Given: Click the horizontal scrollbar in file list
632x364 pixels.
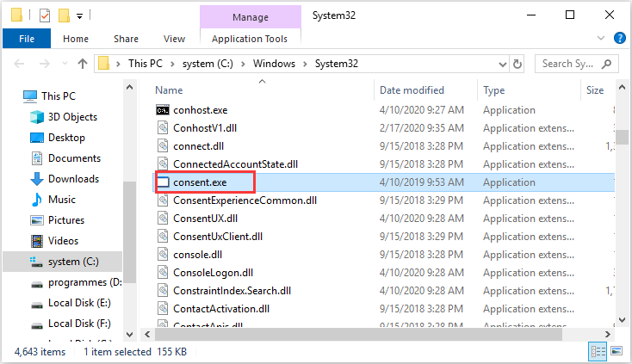Looking at the screenshot, I should coord(358,334).
